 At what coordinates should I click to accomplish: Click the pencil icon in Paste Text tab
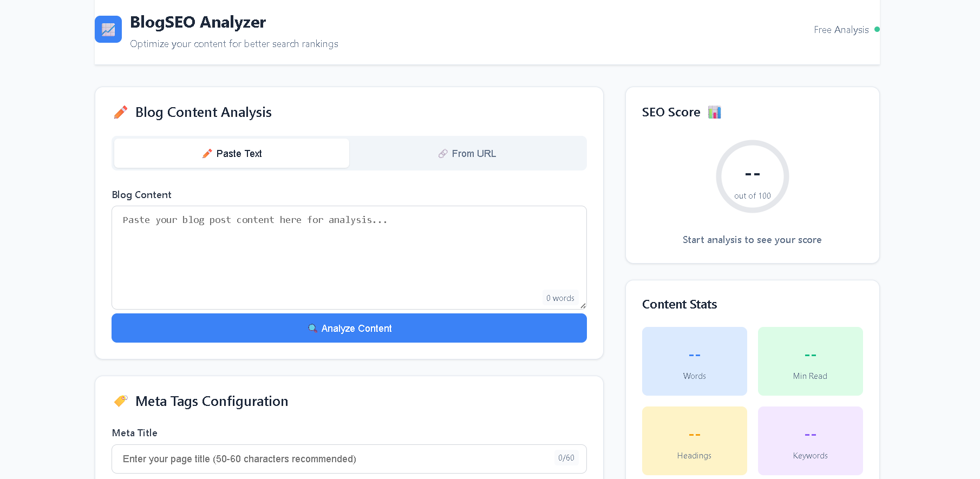pyautogui.click(x=207, y=154)
